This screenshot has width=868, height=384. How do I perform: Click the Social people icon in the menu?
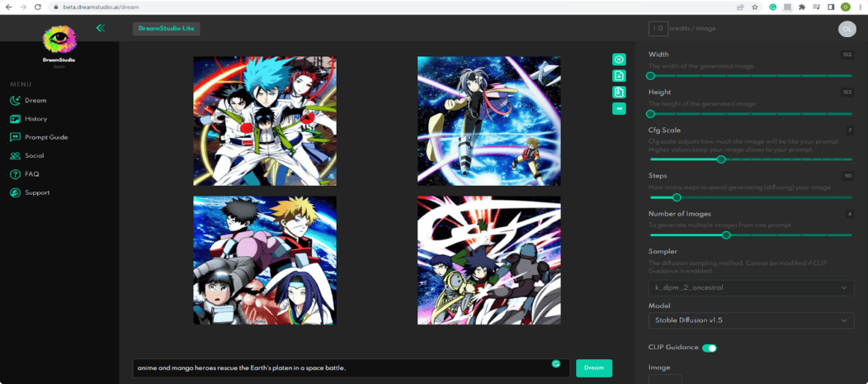pos(15,156)
